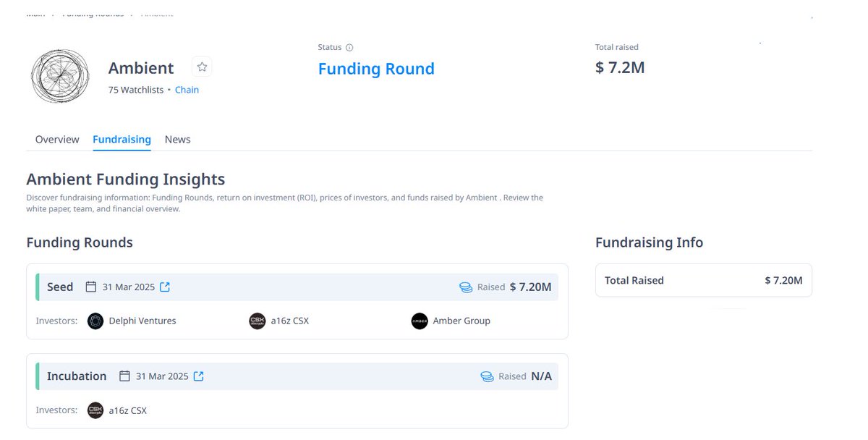Viewport: 868px width, 440px height.
Task: Switch to the Overview tab
Action: (57, 139)
